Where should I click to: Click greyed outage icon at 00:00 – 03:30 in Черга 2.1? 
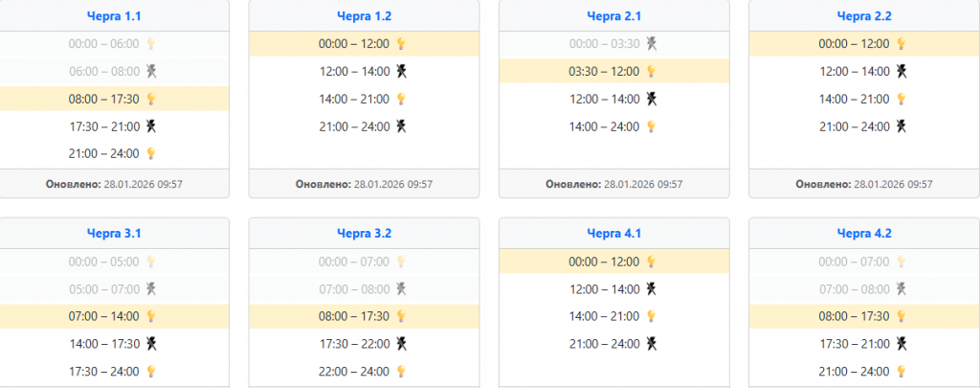coord(652,43)
